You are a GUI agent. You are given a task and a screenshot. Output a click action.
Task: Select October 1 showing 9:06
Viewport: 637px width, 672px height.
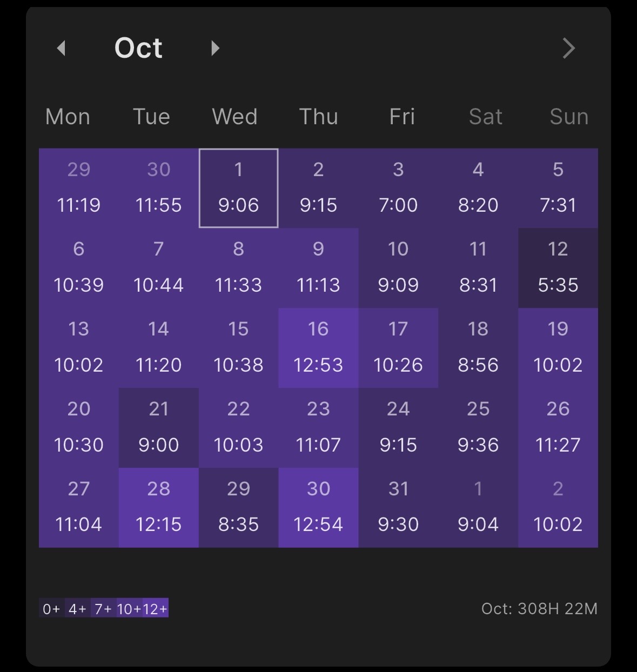pyautogui.click(x=238, y=188)
